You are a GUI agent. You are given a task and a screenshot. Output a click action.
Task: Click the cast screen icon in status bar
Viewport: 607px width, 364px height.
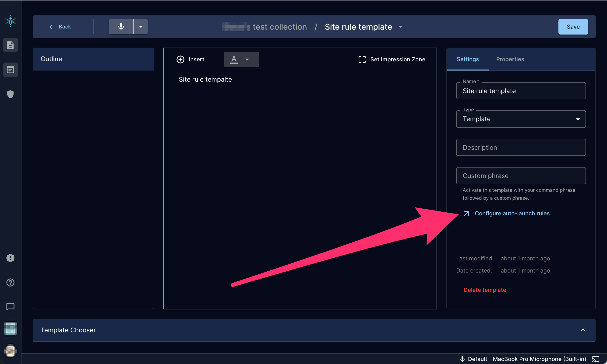pos(596,359)
